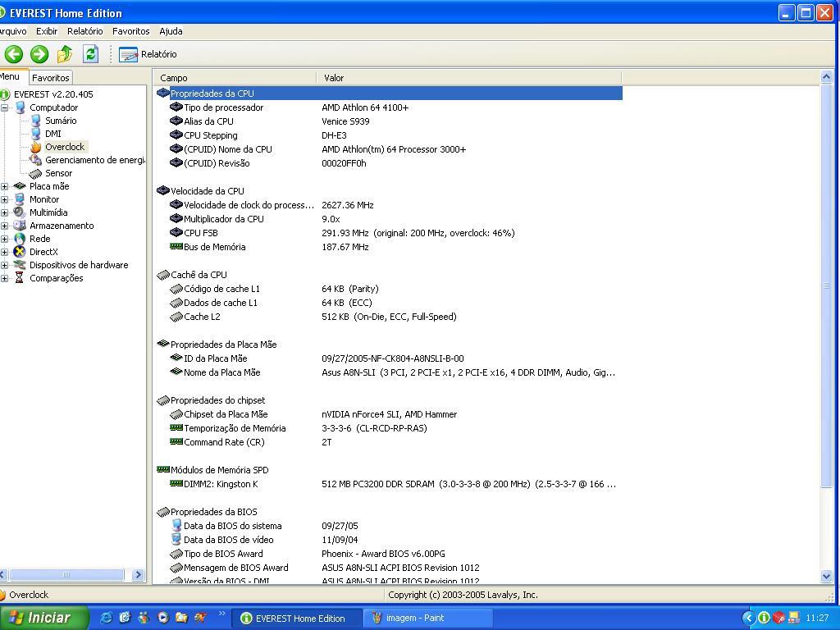Click the green Back arrow icon
This screenshot has height=630, width=840.
(14, 54)
